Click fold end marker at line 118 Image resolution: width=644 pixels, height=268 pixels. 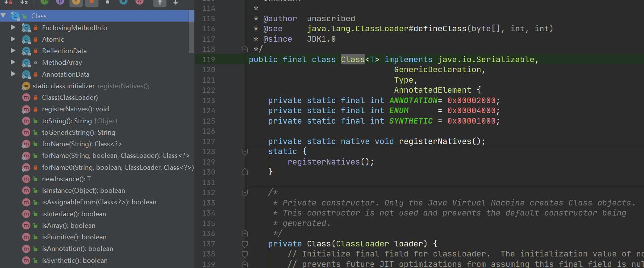pyautogui.click(x=245, y=49)
